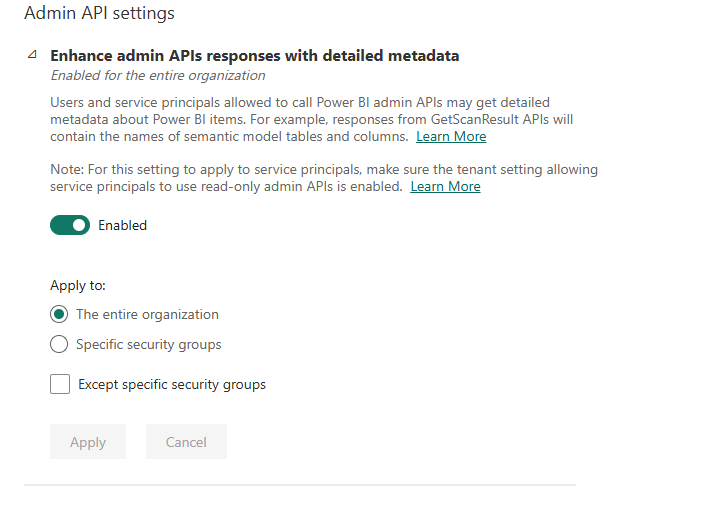Click the Except specific security groups text label
The width and height of the screenshot is (718, 511).
point(172,384)
